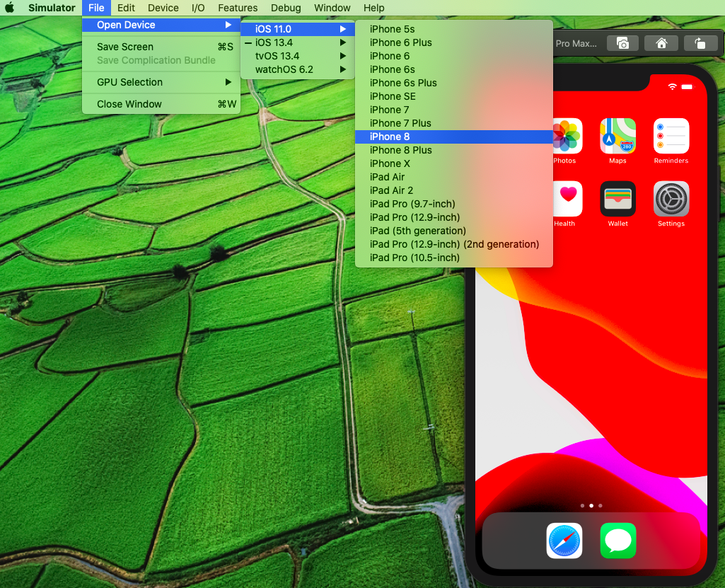Expand the GPU Selection submenu

pyautogui.click(x=161, y=82)
